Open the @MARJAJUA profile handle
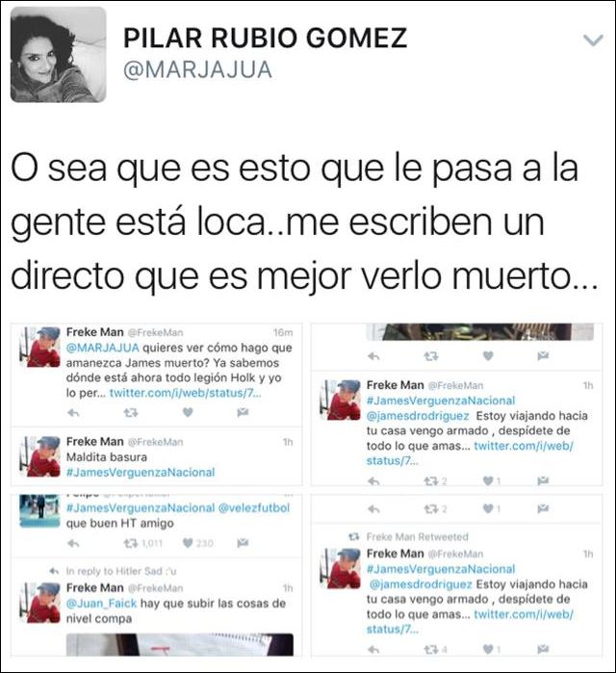 tap(197, 70)
